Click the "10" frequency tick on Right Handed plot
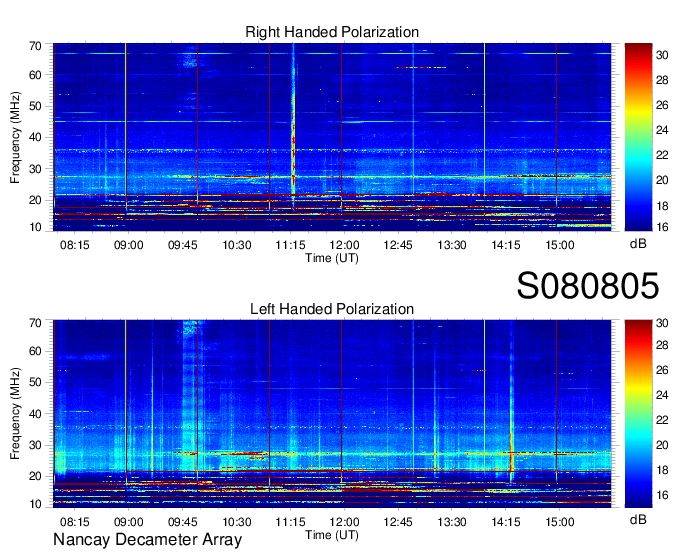This screenshot has height=552, width=680. pos(35,227)
